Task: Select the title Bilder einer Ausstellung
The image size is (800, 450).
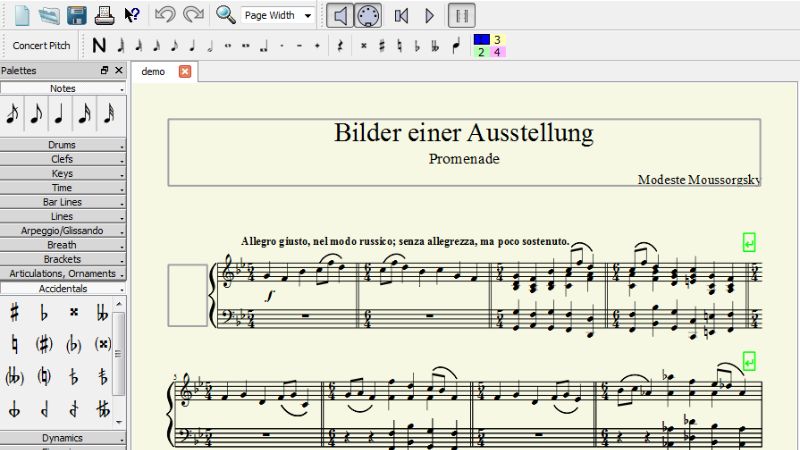Action: [464, 133]
